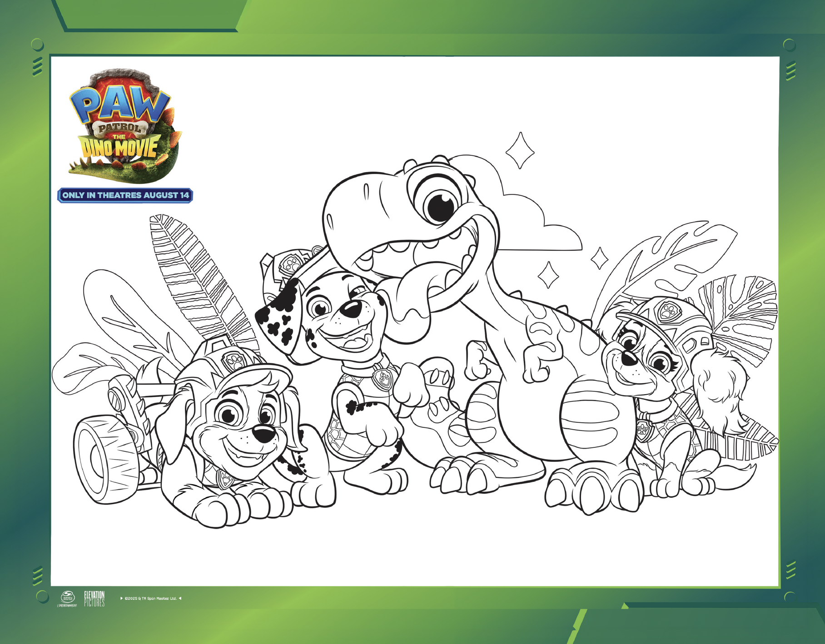The width and height of the screenshot is (825, 644).
Task: Click the Elevation Pictures logo
Action: click(94, 599)
